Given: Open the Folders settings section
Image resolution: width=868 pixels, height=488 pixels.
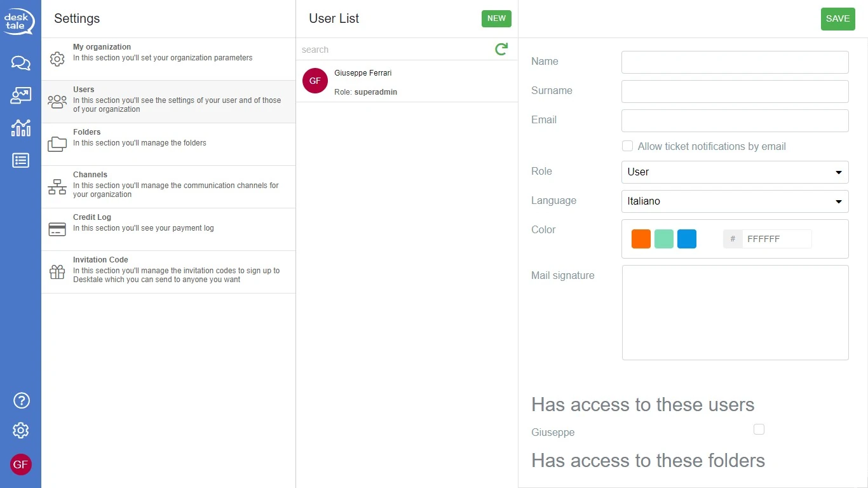Looking at the screenshot, I should pos(168,144).
